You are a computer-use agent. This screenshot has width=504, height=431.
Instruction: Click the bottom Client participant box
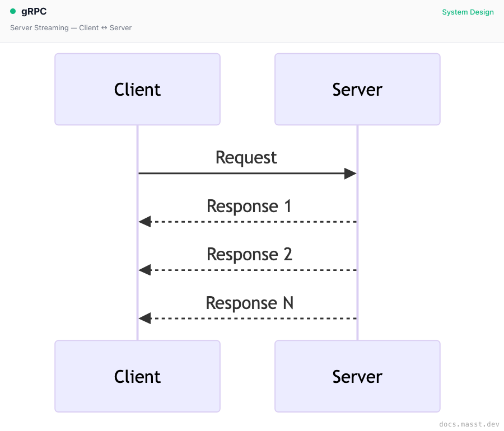[x=138, y=376]
